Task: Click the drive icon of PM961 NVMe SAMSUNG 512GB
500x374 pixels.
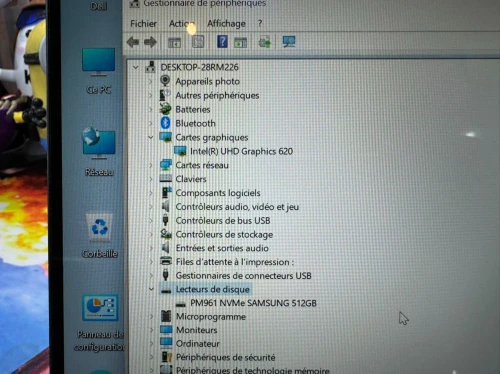Action: pos(180,304)
